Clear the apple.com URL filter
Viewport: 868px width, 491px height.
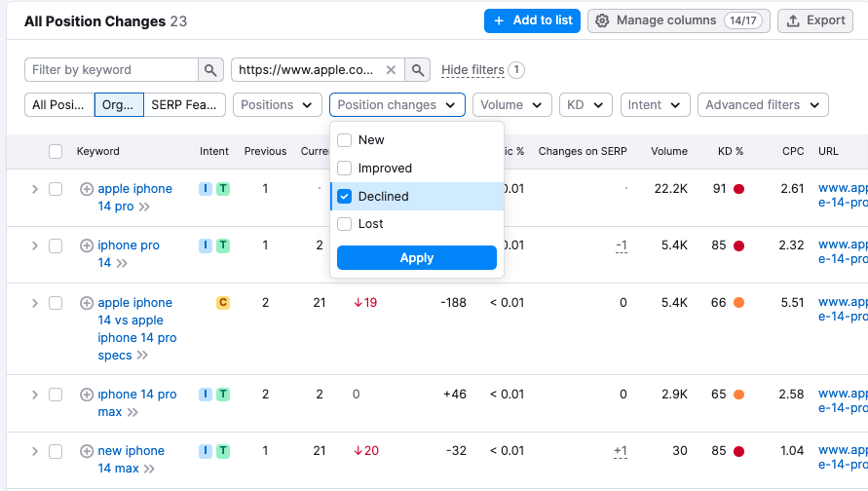[391, 70]
